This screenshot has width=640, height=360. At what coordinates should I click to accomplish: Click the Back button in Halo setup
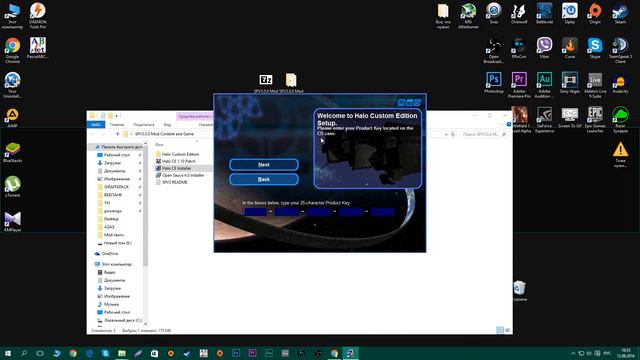(x=264, y=179)
